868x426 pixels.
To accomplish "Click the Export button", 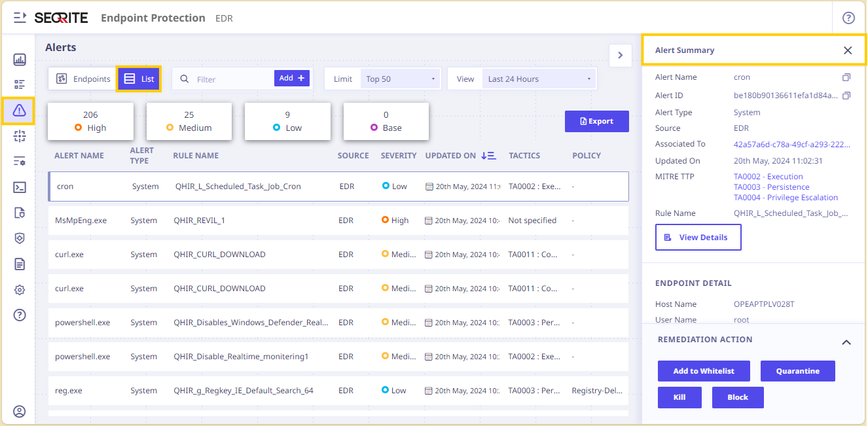I will (597, 121).
